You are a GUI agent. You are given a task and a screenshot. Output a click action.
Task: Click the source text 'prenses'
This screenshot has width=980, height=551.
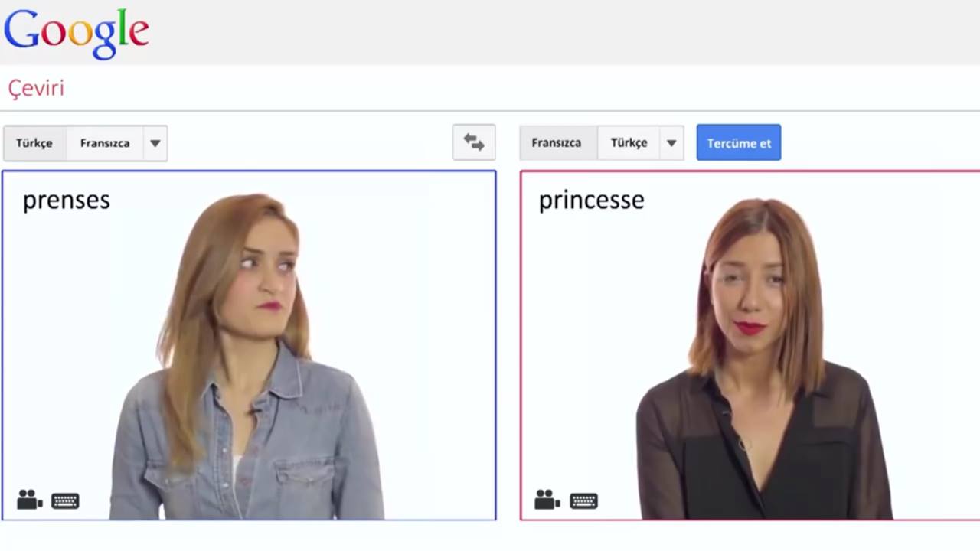[x=67, y=201]
